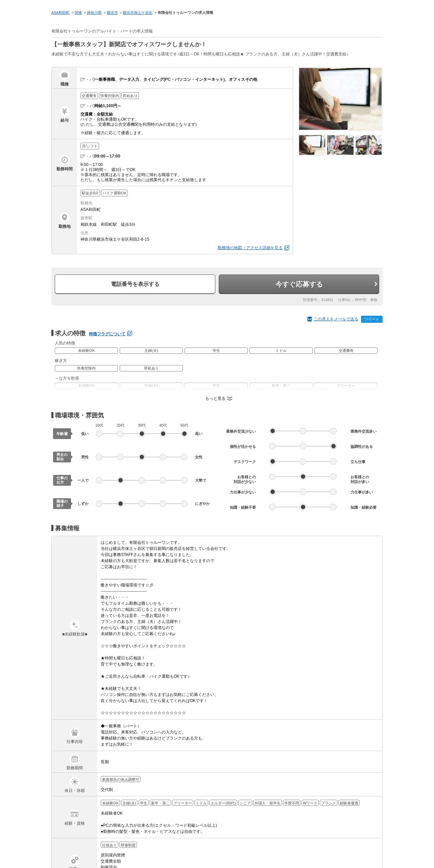The image size is (434, 868).
Task: Click the envelope icon beside mail link
Action: point(310,319)
